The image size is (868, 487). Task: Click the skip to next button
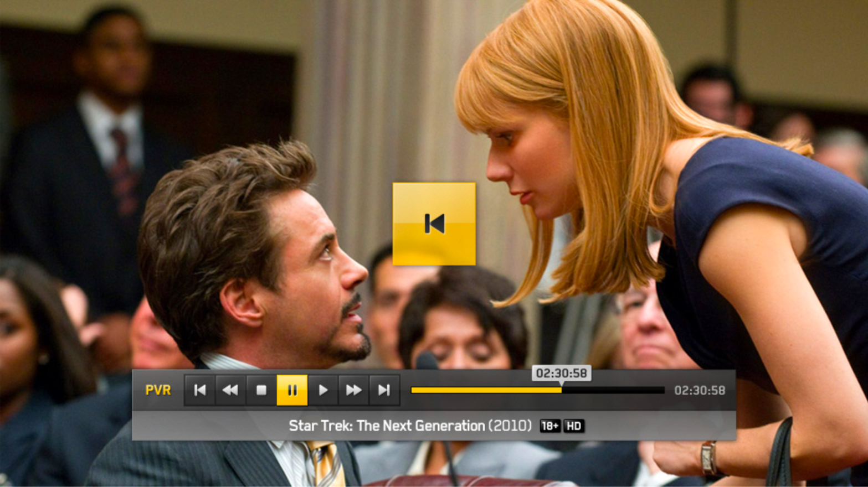384,390
